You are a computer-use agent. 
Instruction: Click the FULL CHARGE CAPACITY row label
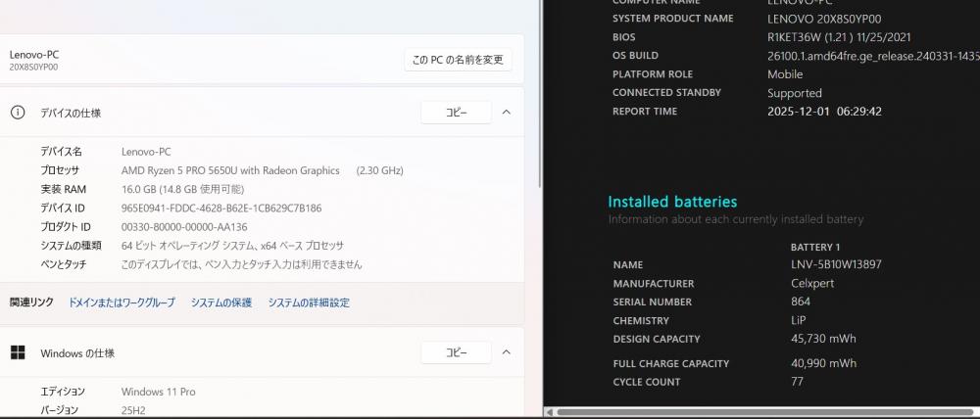point(671,363)
